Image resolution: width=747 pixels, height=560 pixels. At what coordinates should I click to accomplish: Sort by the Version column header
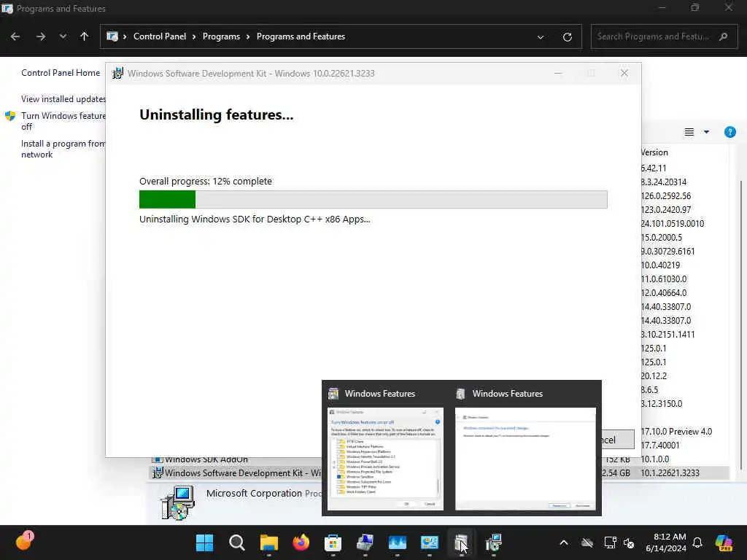pos(654,152)
